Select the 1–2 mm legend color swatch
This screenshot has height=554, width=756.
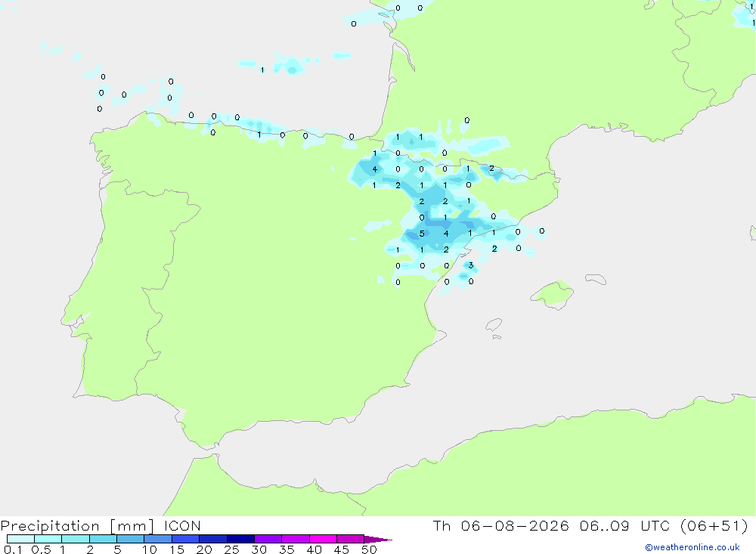pos(76,539)
